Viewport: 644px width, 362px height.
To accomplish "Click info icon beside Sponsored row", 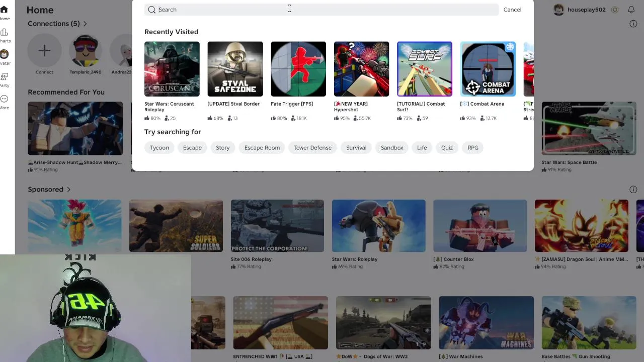I will [633, 190].
